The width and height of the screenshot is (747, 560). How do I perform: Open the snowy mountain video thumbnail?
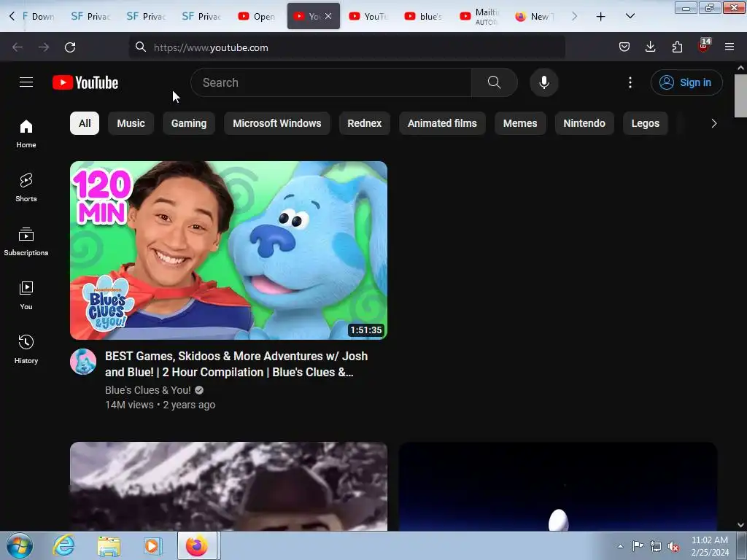pyautogui.click(x=228, y=486)
